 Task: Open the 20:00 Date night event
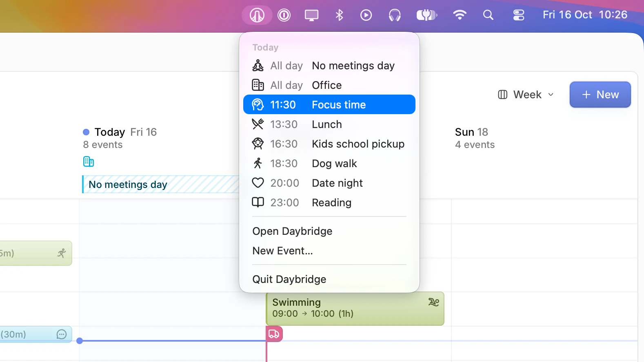[329, 183]
